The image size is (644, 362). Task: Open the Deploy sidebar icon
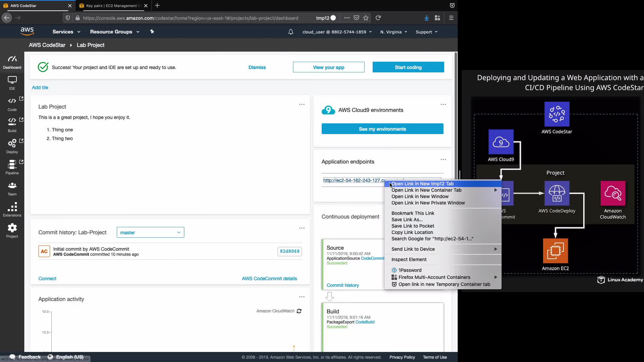pos(12,146)
